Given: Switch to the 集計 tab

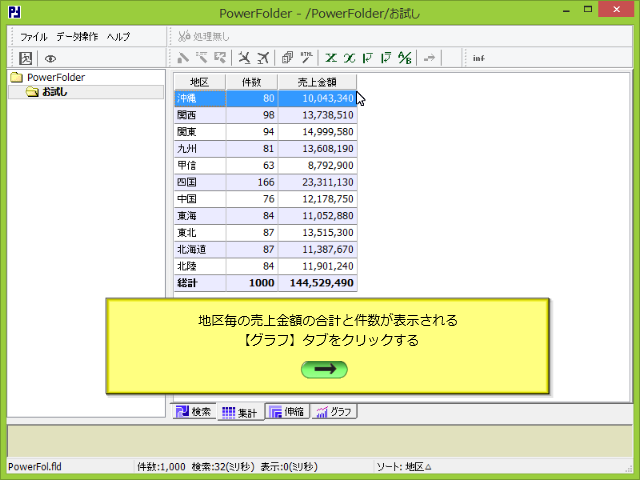Looking at the screenshot, I should coord(240,412).
